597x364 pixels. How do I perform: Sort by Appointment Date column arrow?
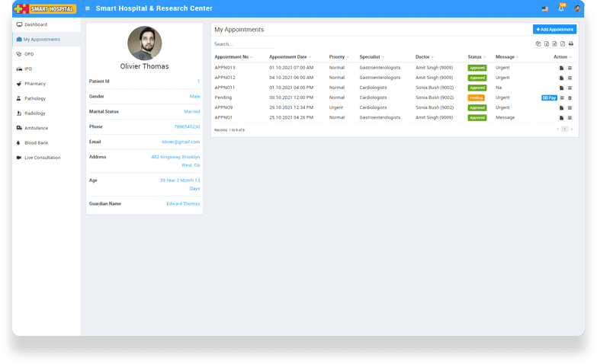311,57
